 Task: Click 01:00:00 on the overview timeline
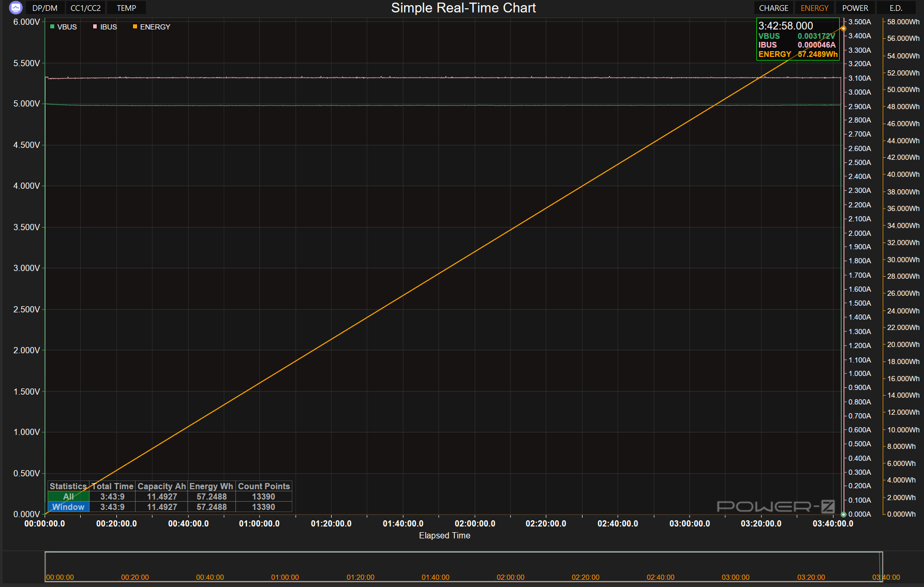click(285, 577)
